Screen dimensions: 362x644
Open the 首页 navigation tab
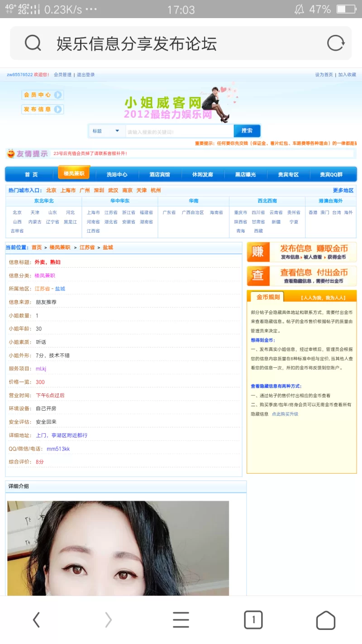click(x=31, y=175)
